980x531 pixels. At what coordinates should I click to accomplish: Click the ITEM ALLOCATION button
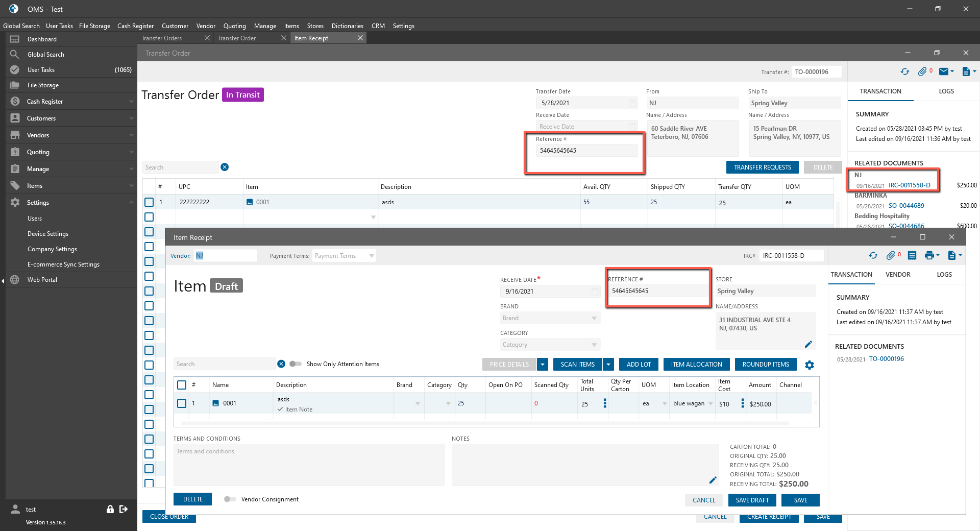[696, 365]
